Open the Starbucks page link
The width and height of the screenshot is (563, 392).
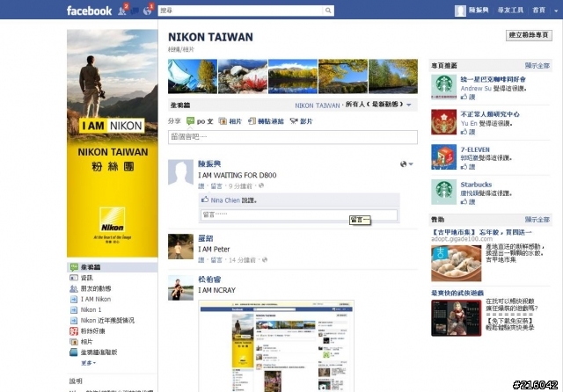(476, 185)
